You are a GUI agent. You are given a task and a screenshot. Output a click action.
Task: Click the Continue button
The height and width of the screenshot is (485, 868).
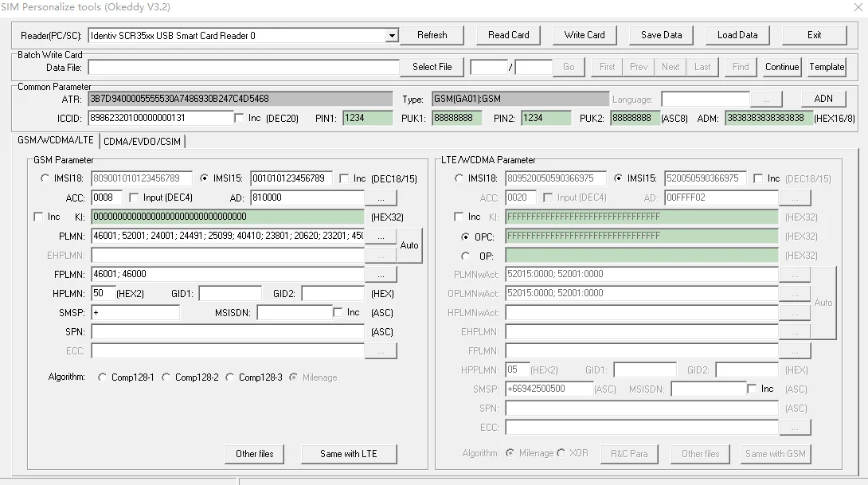coord(782,67)
